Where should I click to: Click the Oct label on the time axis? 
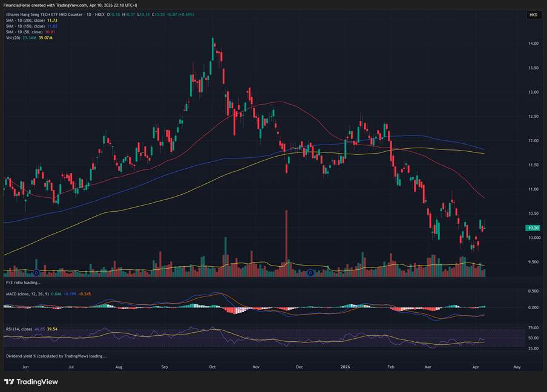[212, 367]
